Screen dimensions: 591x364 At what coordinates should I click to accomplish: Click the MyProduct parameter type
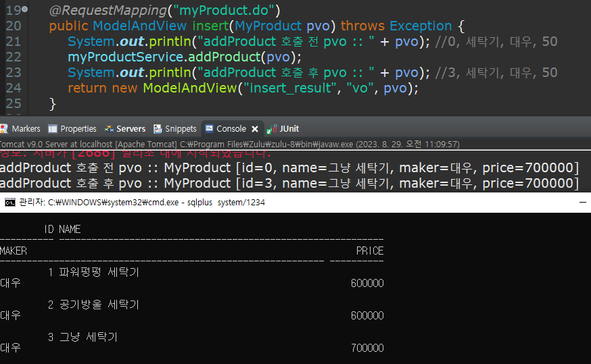point(268,26)
